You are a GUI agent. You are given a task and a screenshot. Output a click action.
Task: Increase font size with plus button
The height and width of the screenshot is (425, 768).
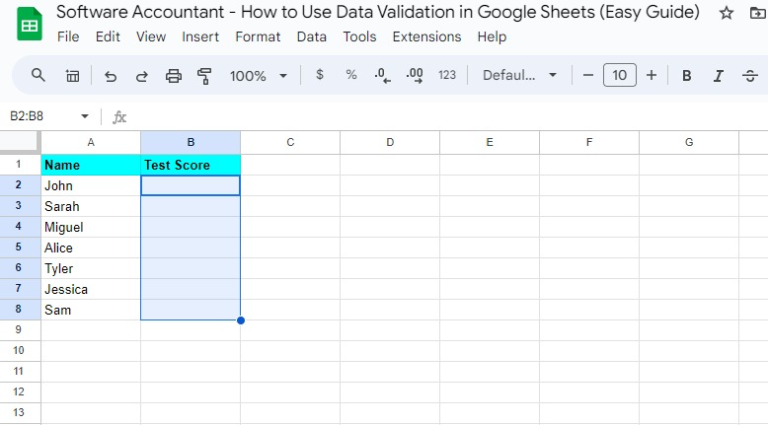pyautogui.click(x=651, y=75)
